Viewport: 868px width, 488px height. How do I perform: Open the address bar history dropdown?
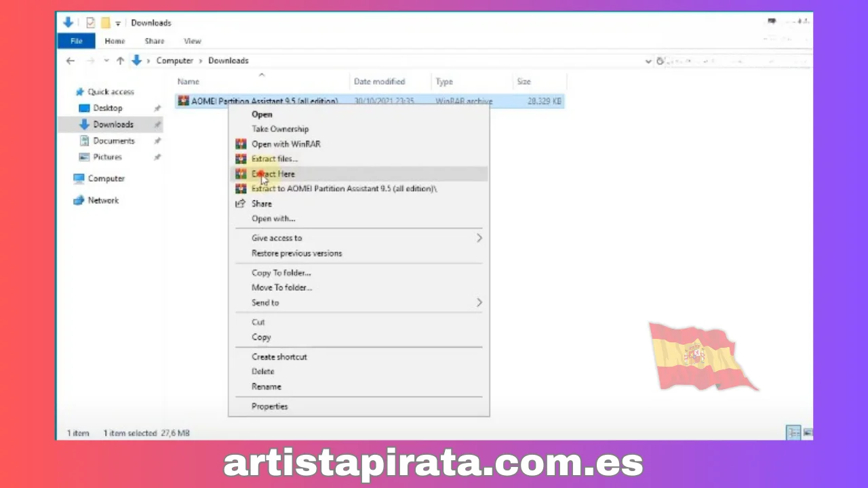(648, 61)
